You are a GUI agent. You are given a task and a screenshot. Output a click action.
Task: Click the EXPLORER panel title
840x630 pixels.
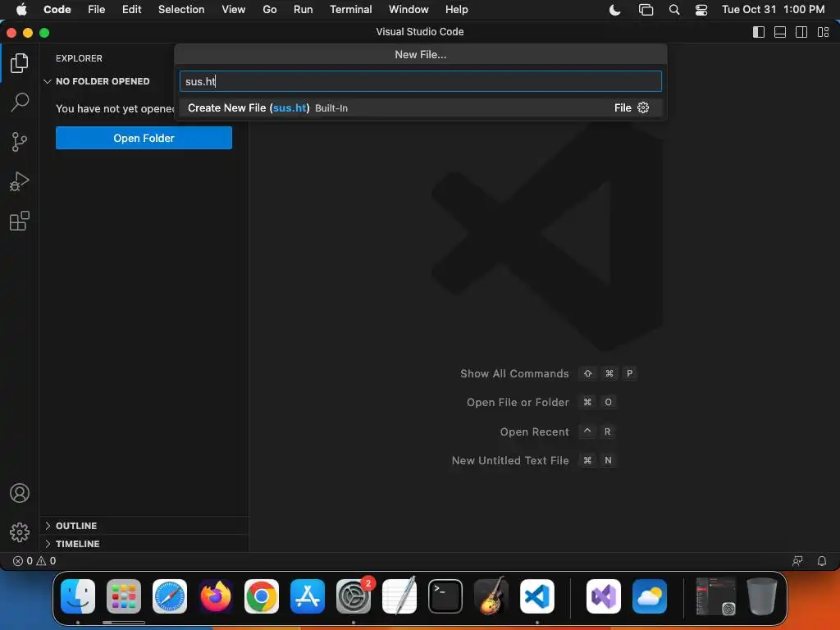(x=79, y=58)
